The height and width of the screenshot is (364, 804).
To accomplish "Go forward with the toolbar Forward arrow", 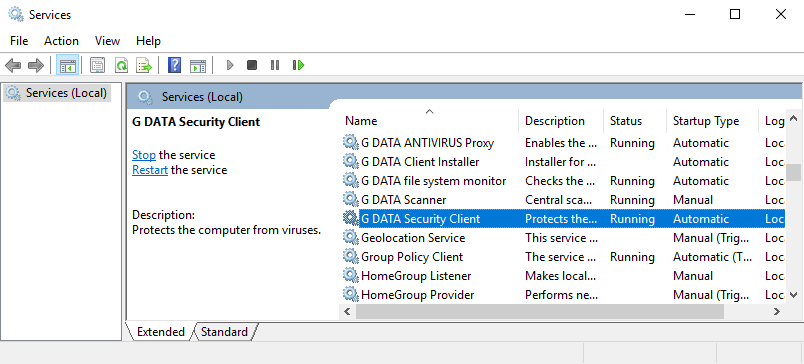I will click(36, 65).
